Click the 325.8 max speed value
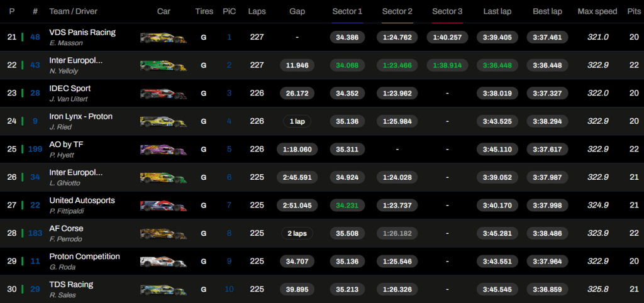 point(598,289)
